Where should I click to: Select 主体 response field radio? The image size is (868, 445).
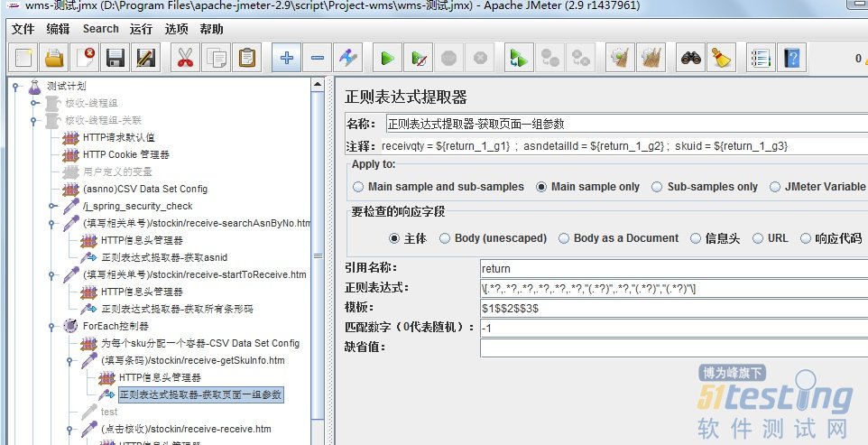click(x=394, y=238)
